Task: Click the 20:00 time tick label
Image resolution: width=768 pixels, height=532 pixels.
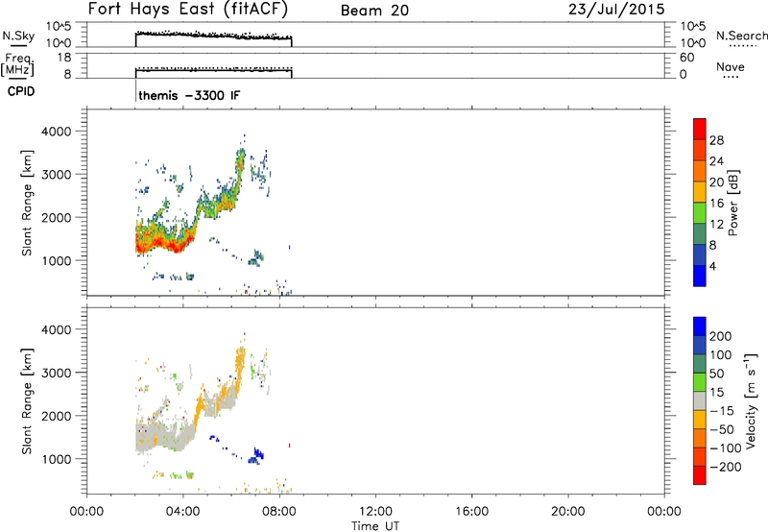Action: click(567, 512)
